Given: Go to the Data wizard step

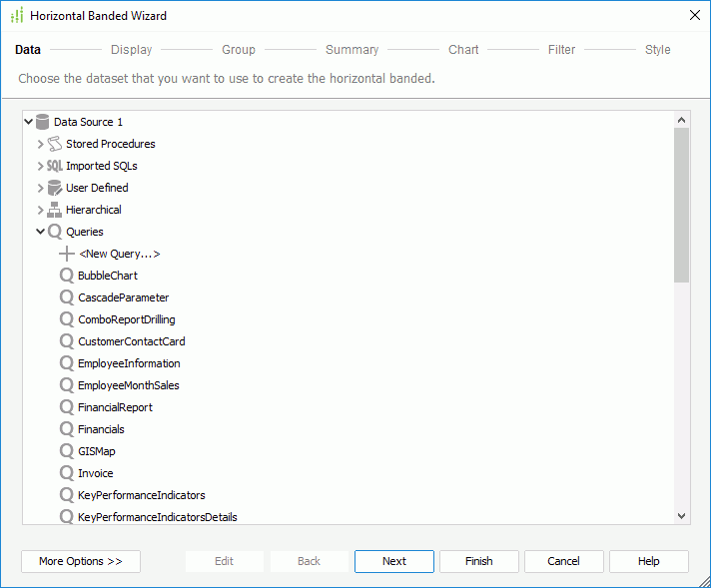Looking at the screenshot, I should [28, 49].
